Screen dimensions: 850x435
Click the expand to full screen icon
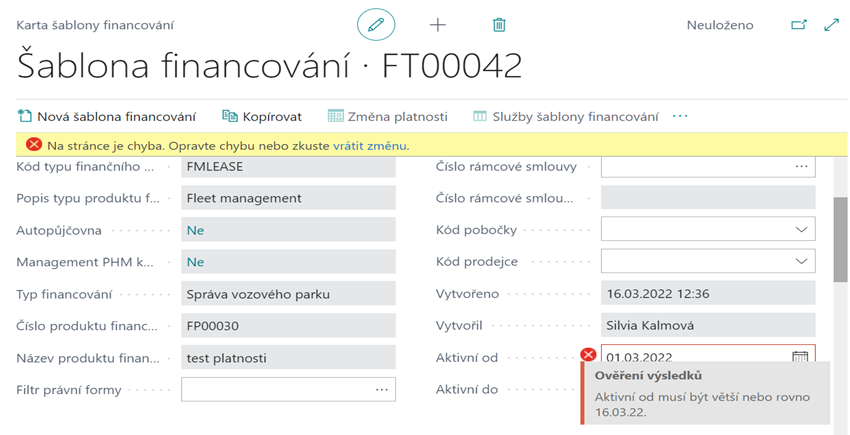point(831,25)
